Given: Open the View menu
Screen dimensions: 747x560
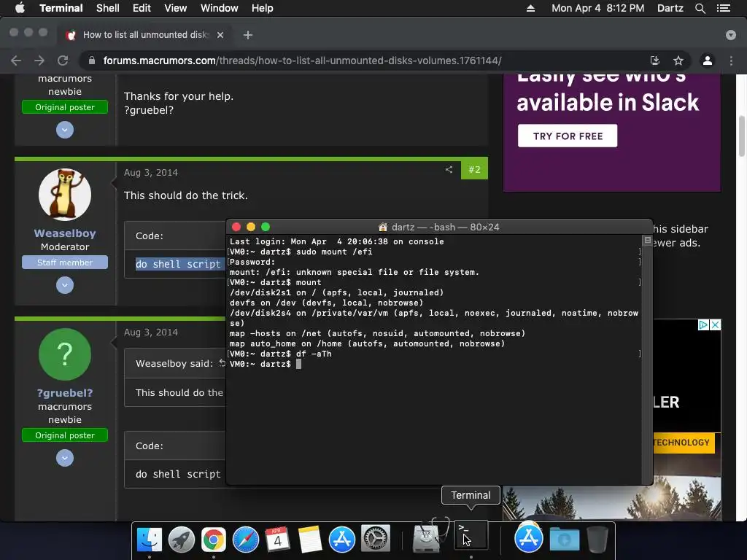Looking at the screenshot, I should 175,8.
